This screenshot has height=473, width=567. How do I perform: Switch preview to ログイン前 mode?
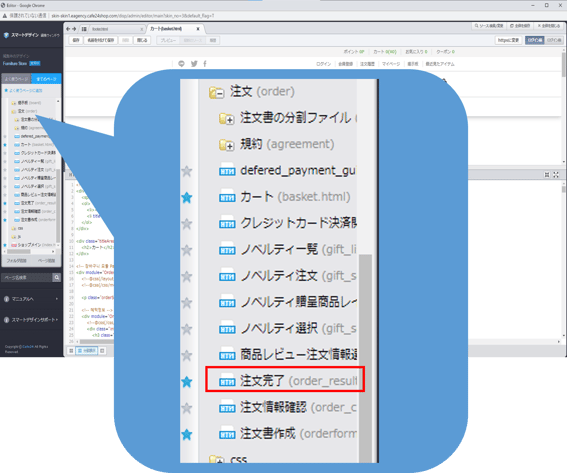point(534,40)
